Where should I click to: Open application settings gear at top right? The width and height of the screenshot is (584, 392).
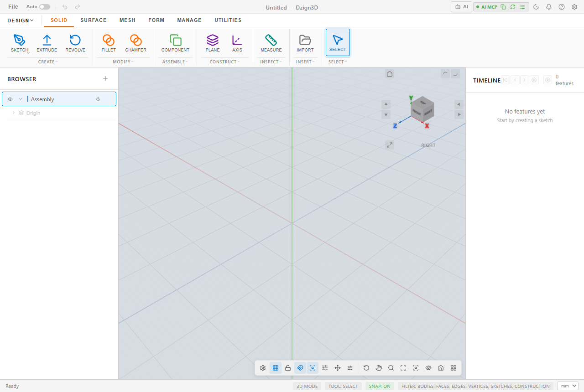tap(574, 7)
